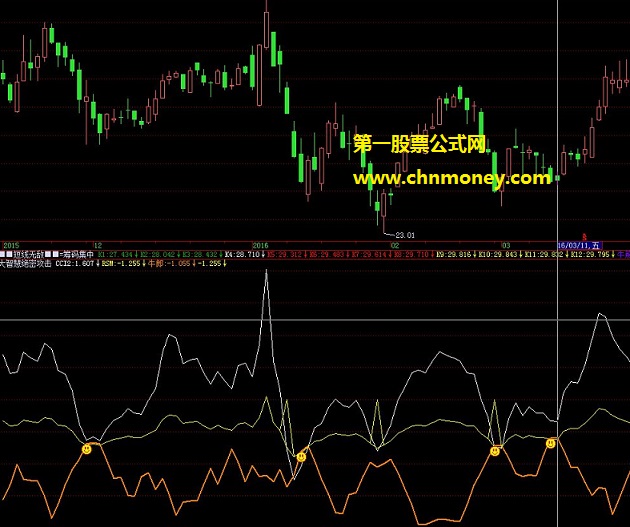Click the BSM:-1.255 readout
The width and height of the screenshot is (630, 527).
[x=123, y=264]
